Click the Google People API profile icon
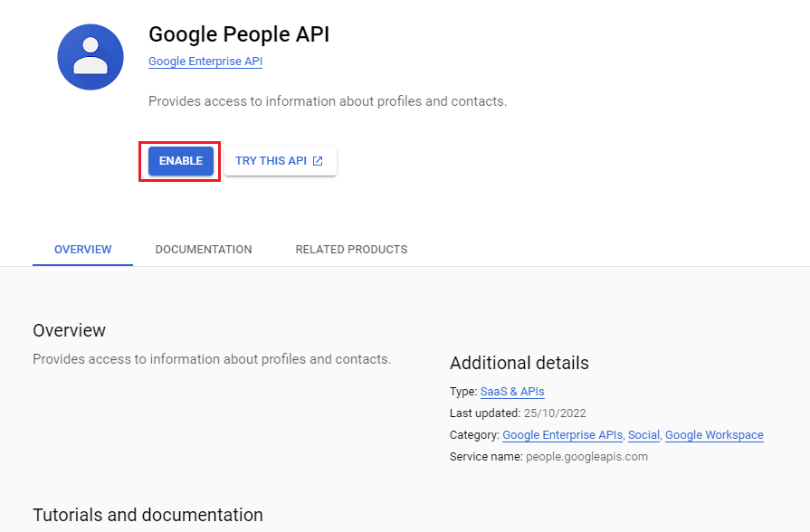 tap(91, 57)
